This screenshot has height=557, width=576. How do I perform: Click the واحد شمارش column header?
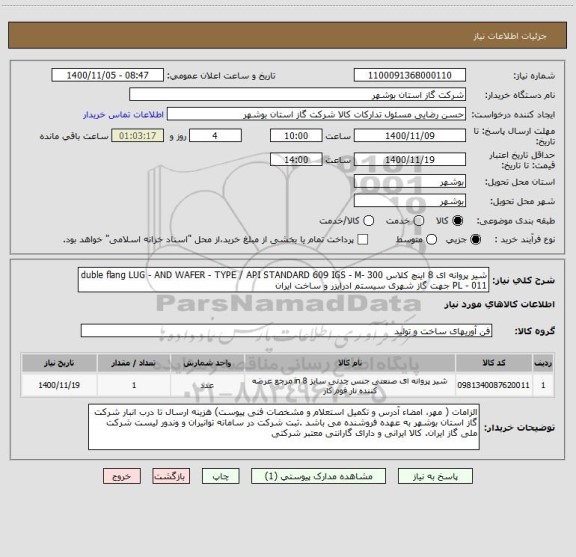coord(207,363)
